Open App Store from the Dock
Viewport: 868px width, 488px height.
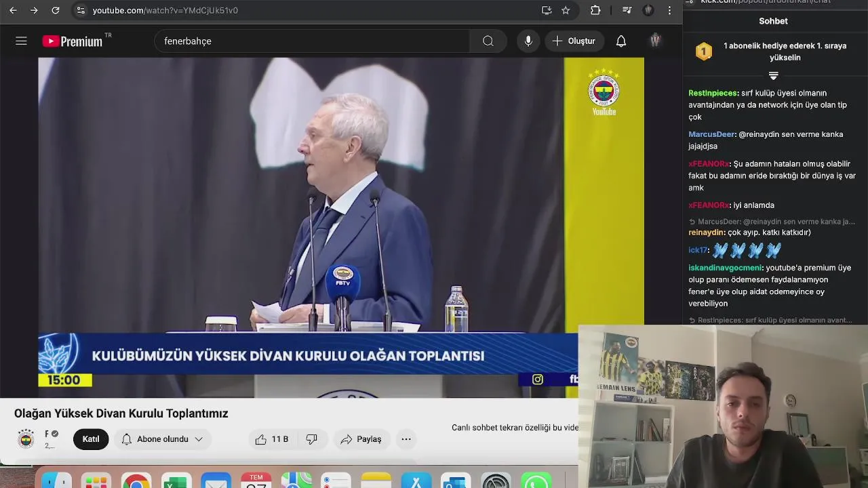(416, 481)
